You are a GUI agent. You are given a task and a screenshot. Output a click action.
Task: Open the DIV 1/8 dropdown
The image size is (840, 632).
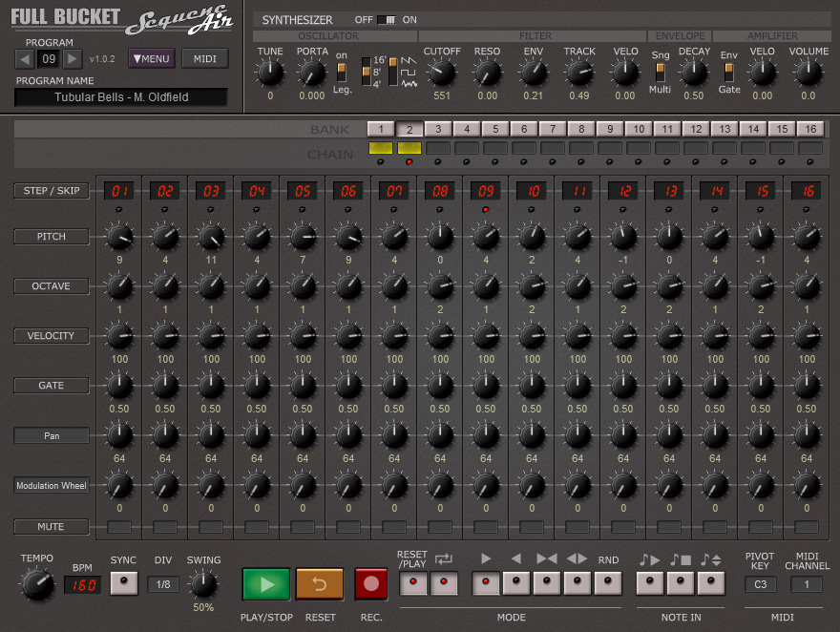click(163, 584)
